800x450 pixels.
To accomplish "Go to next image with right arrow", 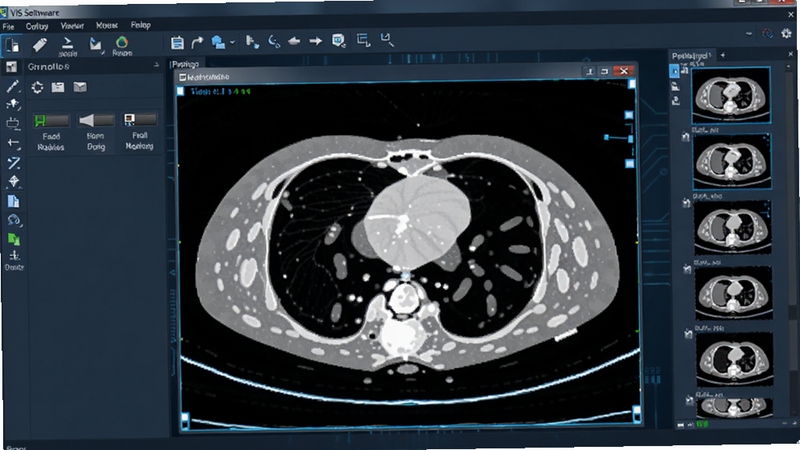I will tap(315, 41).
